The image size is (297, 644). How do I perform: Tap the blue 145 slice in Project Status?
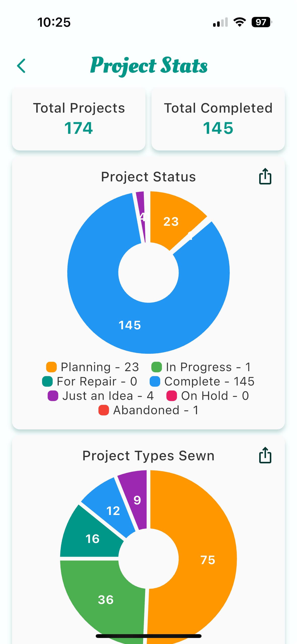[x=130, y=325]
